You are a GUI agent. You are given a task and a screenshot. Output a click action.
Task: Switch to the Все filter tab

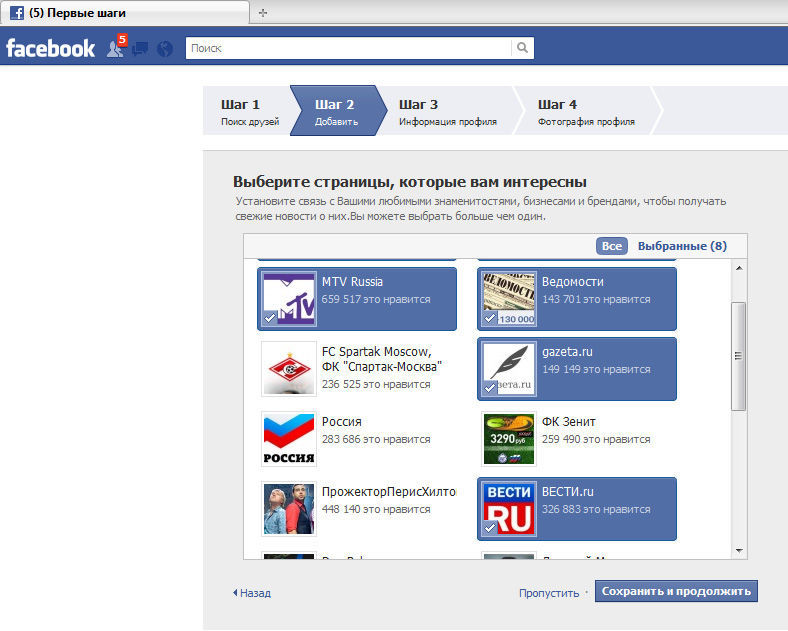tap(612, 246)
